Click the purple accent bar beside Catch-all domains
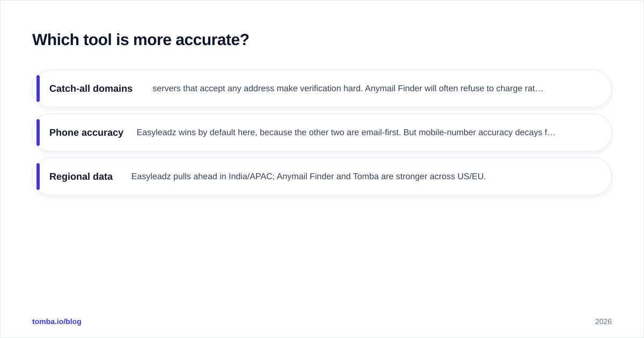 click(x=38, y=89)
